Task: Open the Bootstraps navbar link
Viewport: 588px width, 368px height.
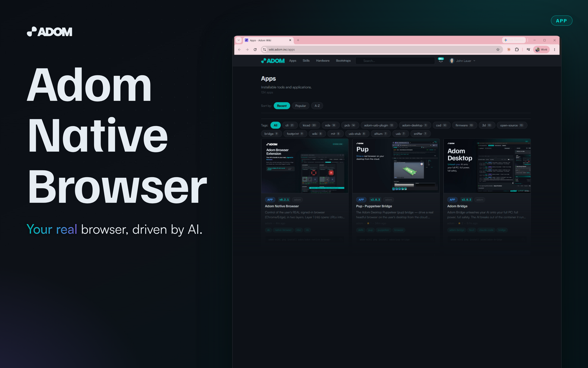Action: click(343, 61)
